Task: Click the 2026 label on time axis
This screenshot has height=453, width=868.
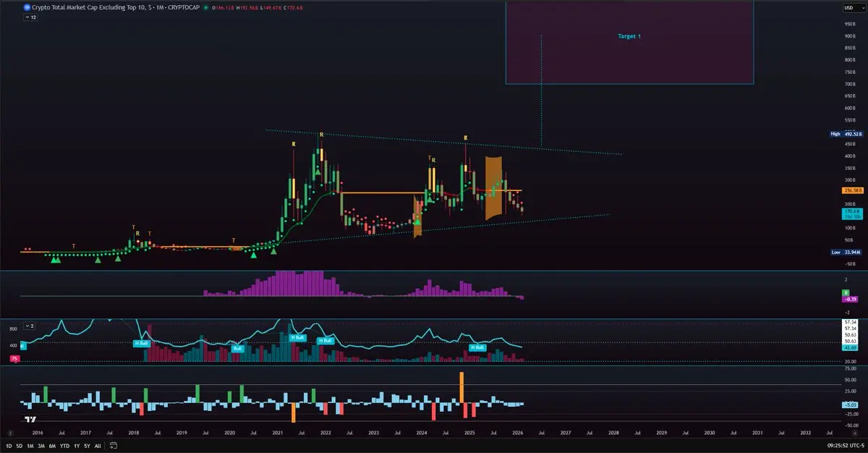Action: click(517, 433)
